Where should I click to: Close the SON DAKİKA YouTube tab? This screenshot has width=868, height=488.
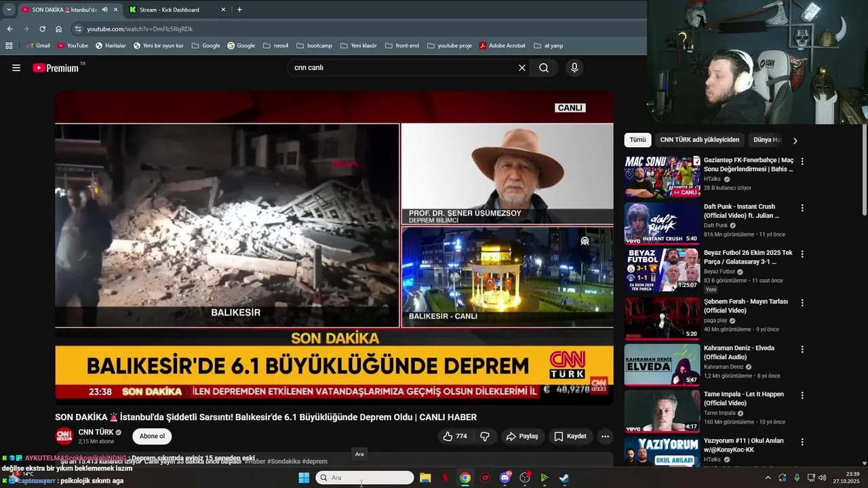[x=115, y=9]
